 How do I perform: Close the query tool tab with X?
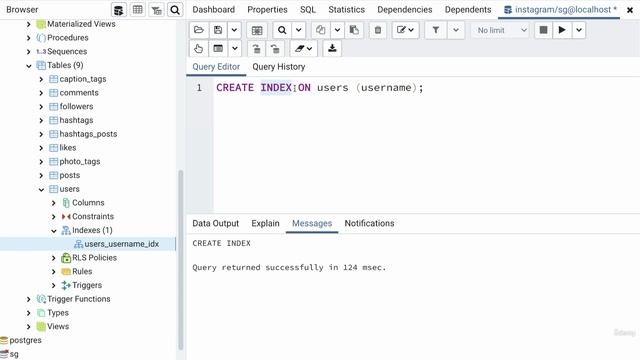pos(630,10)
